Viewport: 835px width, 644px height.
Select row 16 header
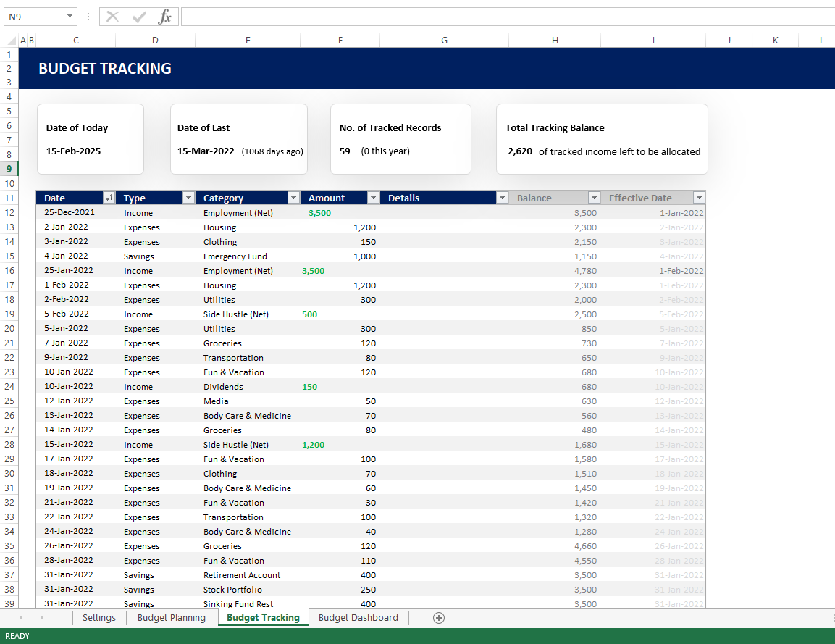pyautogui.click(x=9, y=270)
